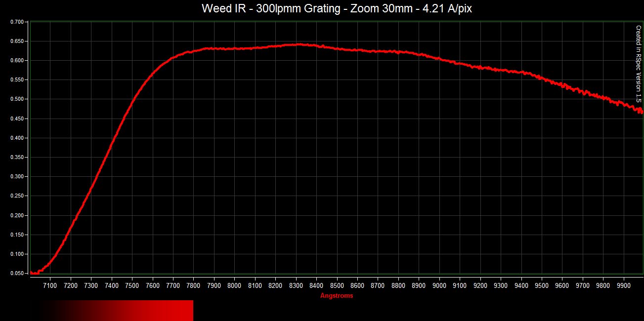
Task: Click the 9500 x-axis tick label
Action: click(542, 285)
